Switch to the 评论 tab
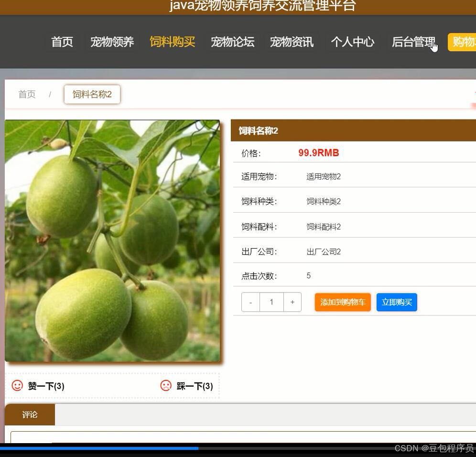This screenshot has height=457, width=476. (30, 414)
